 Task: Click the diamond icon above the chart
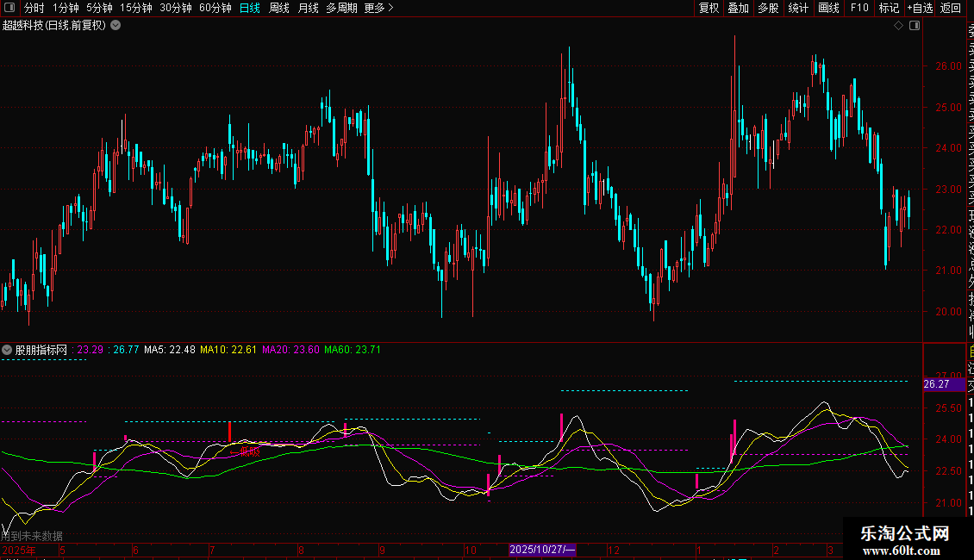[898, 26]
